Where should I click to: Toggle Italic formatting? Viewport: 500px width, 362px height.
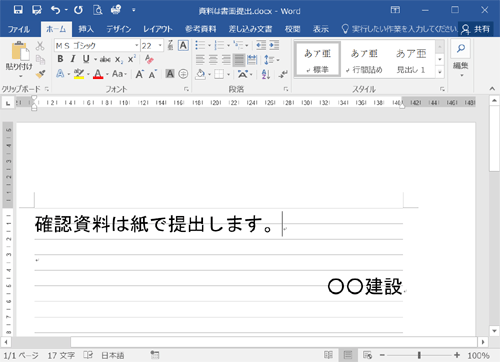[73, 59]
